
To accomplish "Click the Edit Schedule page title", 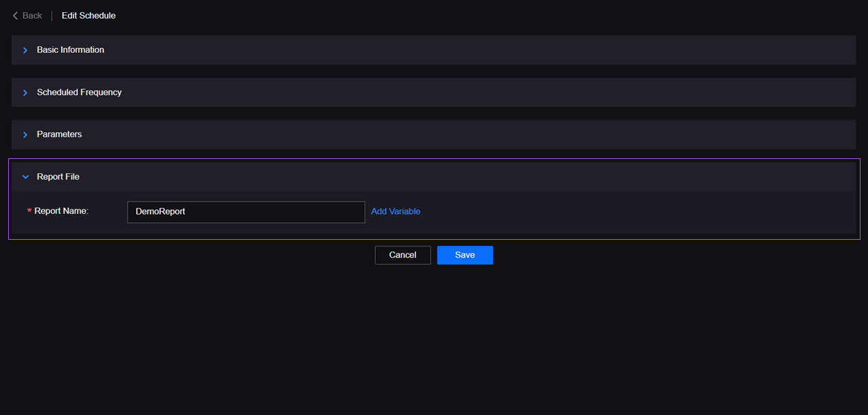I will coord(88,16).
